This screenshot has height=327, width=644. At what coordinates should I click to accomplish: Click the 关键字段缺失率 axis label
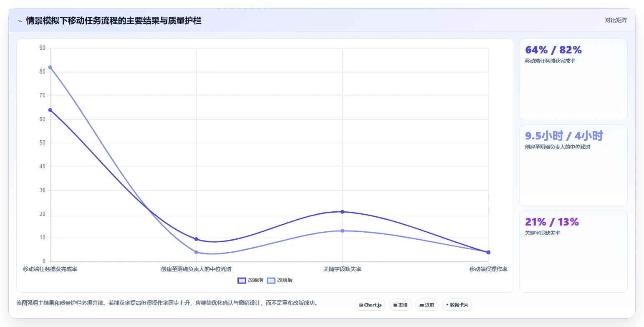342,269
